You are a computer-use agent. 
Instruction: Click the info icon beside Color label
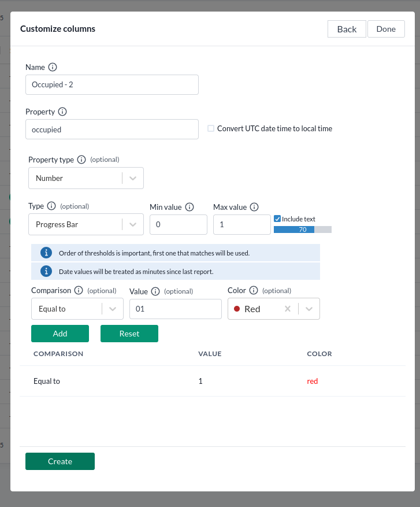click(x=253, y=291)
